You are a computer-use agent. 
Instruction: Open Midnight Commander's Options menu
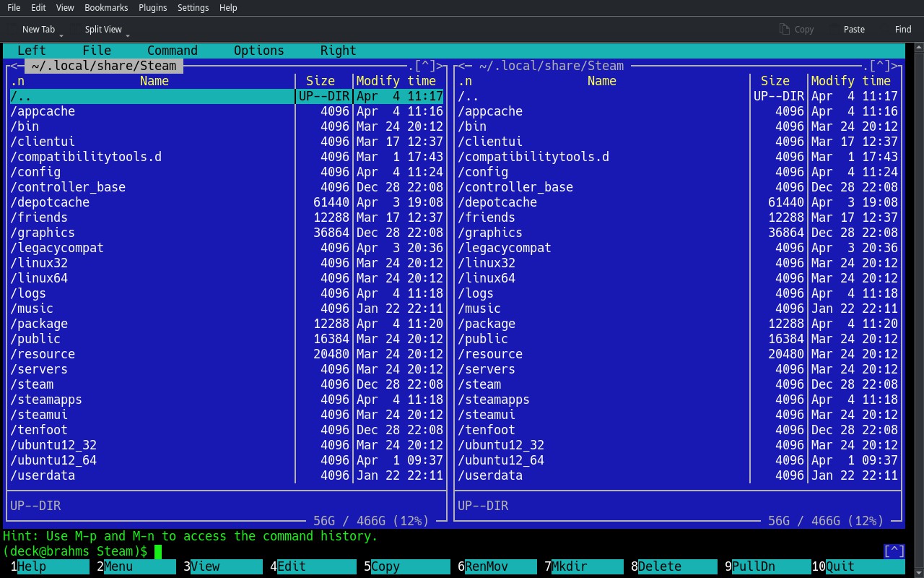tap(259, 51)
